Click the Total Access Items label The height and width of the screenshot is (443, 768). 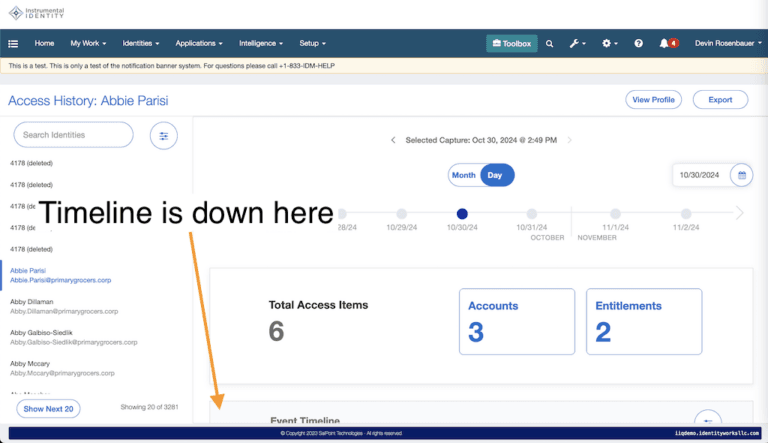[318, 305]
